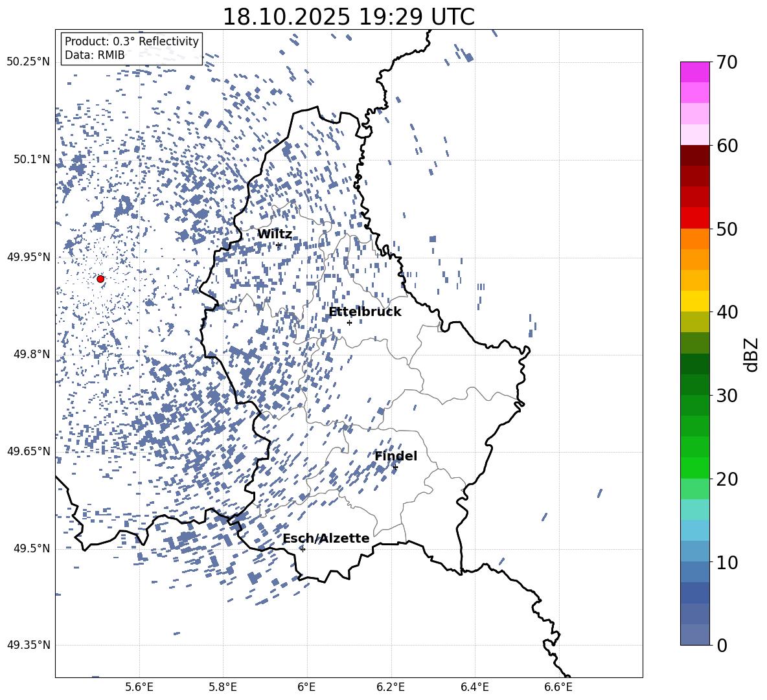The width and height of the screenshot is (767, 700).
Task: Click the colorbar tick label 10
Action: 726,562
